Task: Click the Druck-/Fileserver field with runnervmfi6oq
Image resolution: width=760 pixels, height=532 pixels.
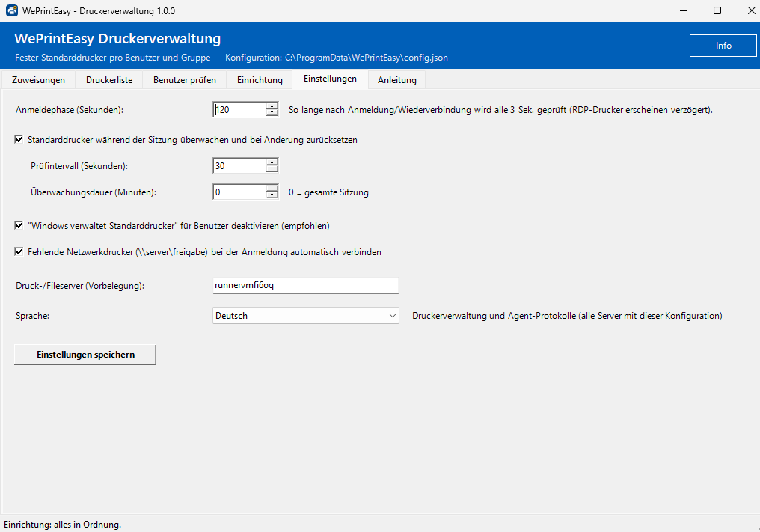Action: tap(306, 285)
